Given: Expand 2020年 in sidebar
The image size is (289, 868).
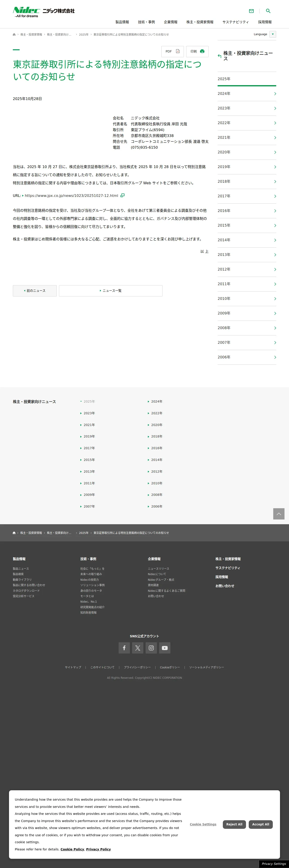Looking at the screenshot, I should point(247,152).
